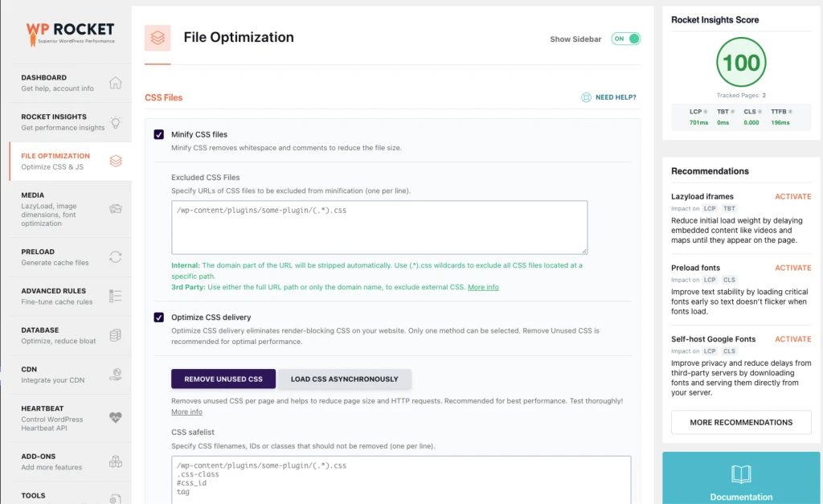823x504 pixels.
Task: Select Load CSS Asynchronously option
Action: [344, 379]
